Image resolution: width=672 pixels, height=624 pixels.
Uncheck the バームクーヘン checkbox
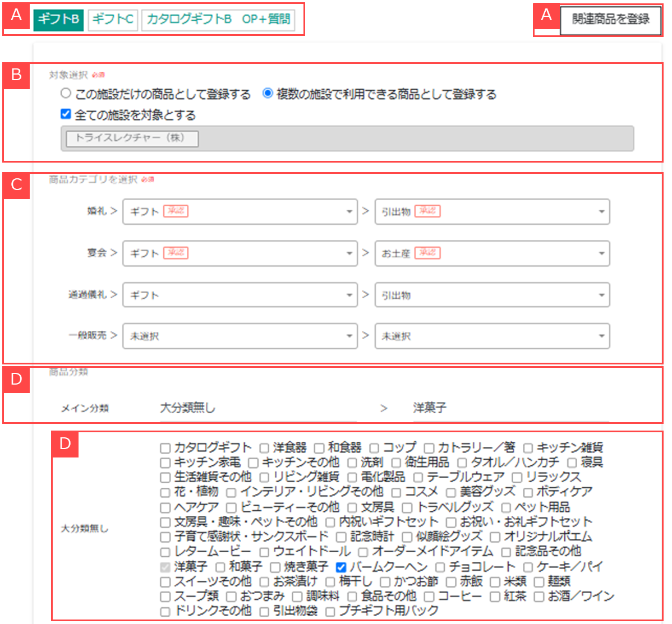[341, 567]
